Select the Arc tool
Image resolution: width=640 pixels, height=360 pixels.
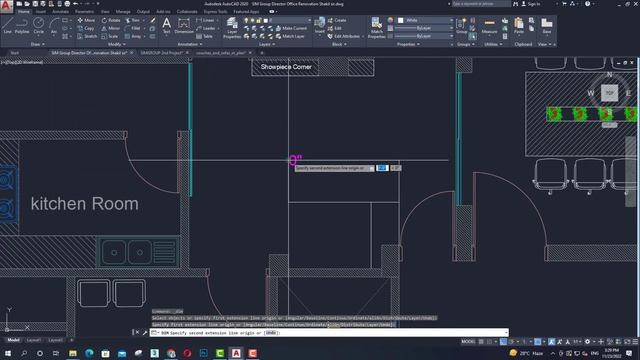coord(53,25)
